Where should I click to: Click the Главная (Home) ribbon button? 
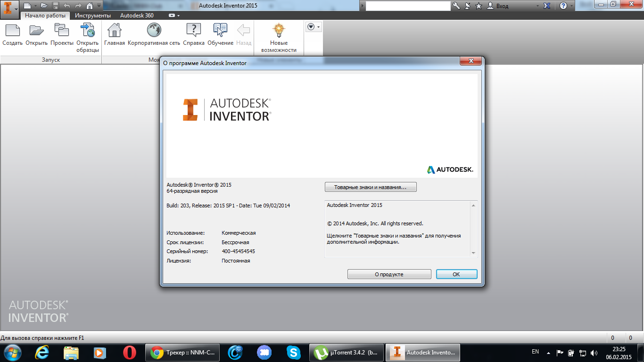point(115,34)
